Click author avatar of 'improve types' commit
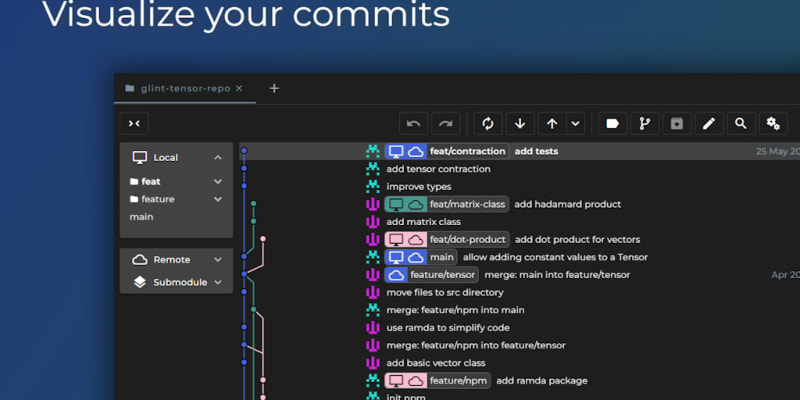The image size is (800, 400). click(373, 187)
